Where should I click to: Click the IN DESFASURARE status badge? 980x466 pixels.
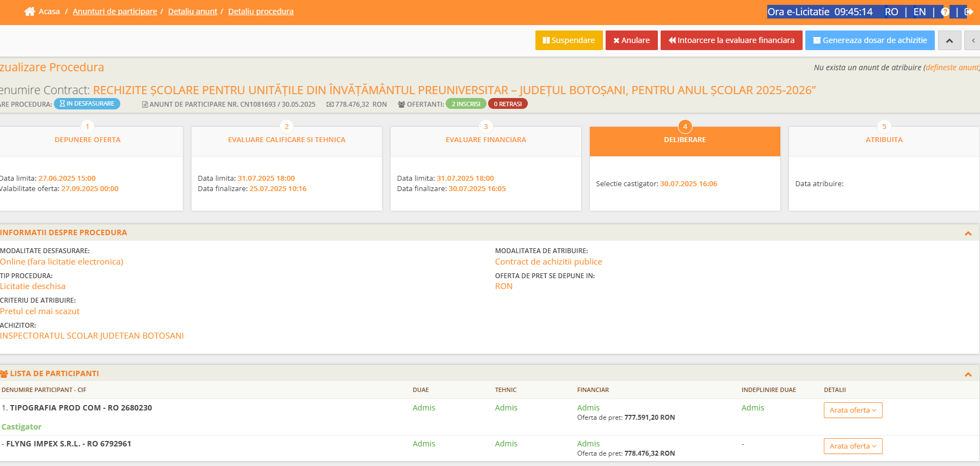click(87, 103)
